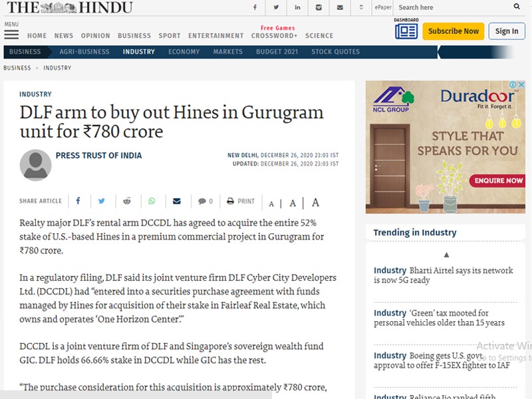This screenshot has height=399, width=532.
Task: Share article by email
Action: (x=177, y=201)
